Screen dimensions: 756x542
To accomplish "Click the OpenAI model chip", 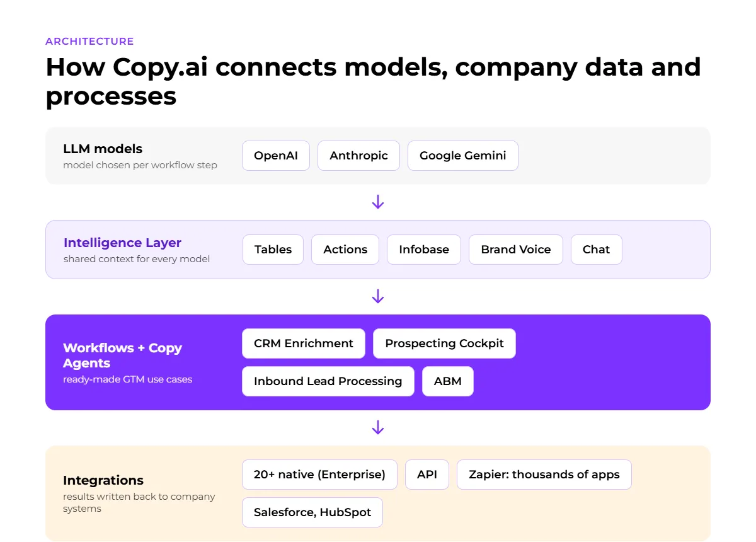I will pos(276,156).
